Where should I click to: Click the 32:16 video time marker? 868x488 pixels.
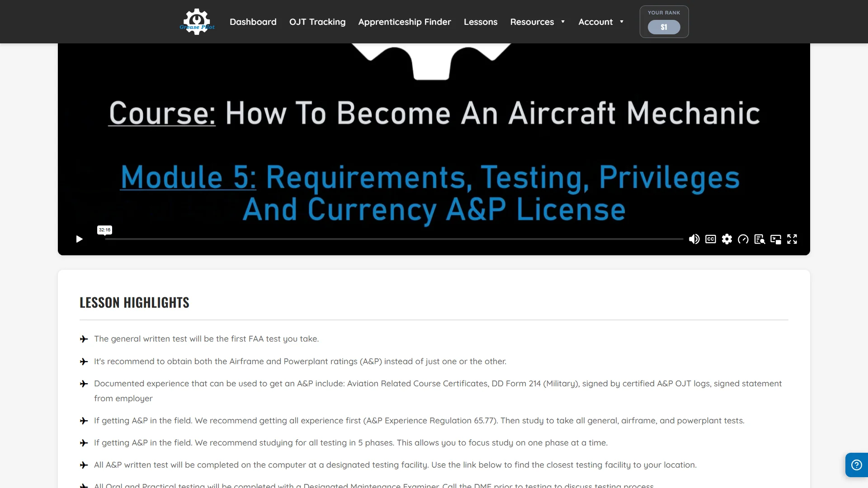[105, 230]
